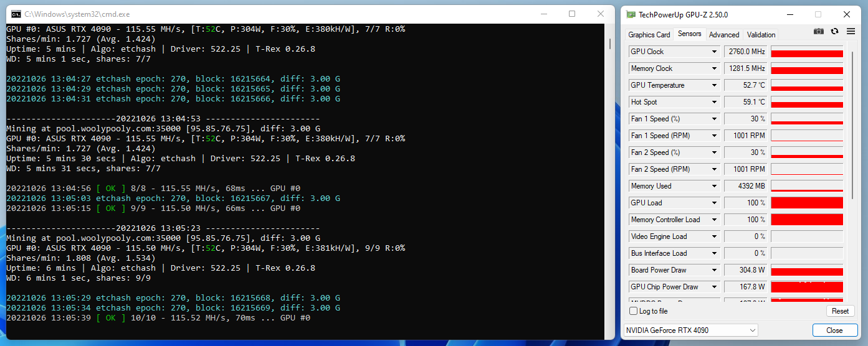868x346 pixels.
Task: Click the GPU Temperature history graph
Action: (x=807, y=85)
